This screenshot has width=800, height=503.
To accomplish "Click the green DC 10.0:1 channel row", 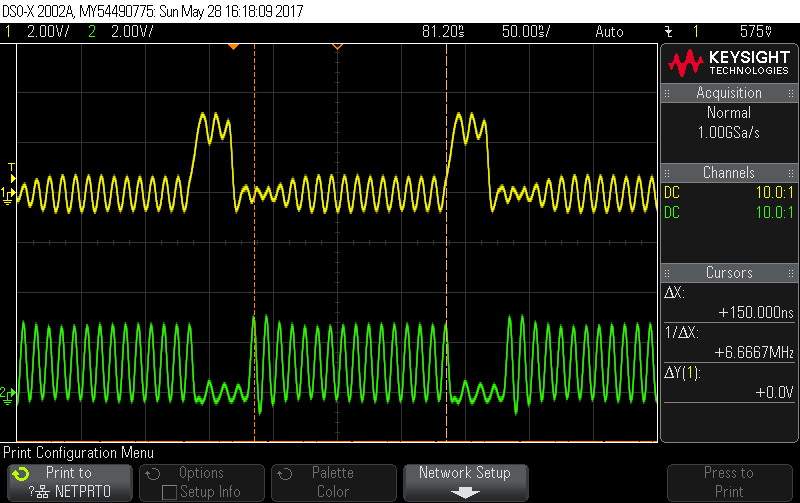I will tap(729, 212).
